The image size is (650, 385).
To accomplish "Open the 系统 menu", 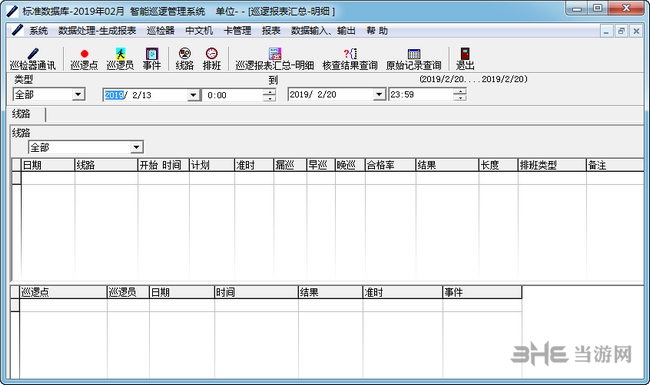I will 38,31.
